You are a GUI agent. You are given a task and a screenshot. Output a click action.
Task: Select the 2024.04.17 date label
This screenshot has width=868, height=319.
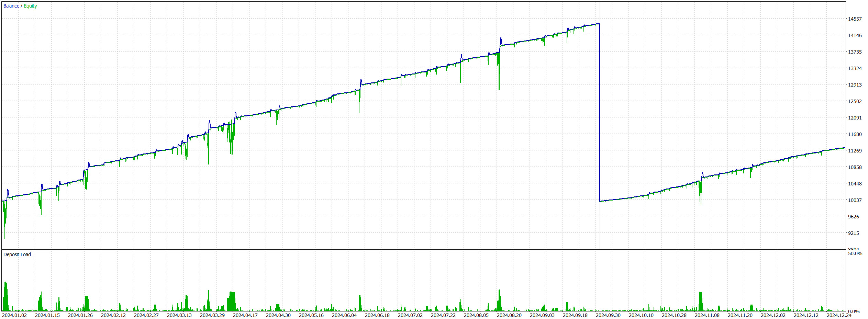tap(245, 315)
